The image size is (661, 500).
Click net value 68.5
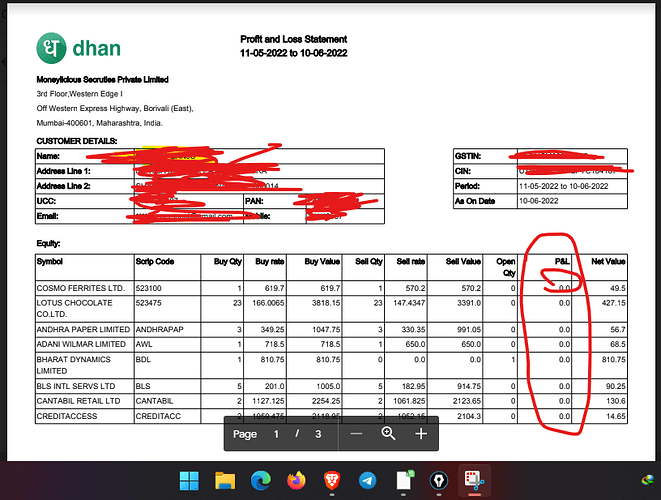tap(618, 344)
